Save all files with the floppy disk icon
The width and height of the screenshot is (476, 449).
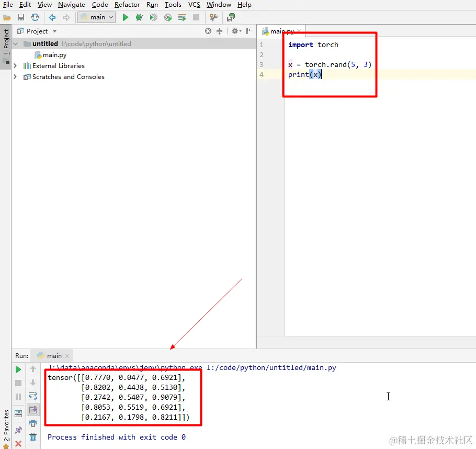[x=20, y=18]
